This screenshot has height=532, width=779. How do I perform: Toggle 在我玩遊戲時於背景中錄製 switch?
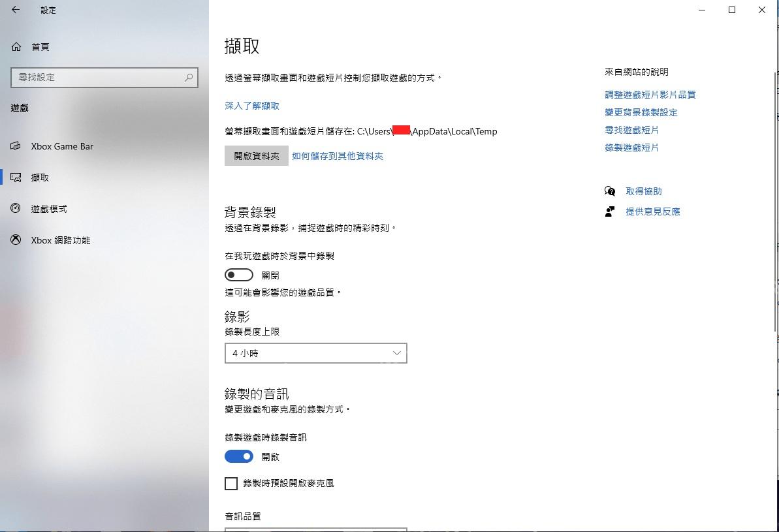pos(239,275)
